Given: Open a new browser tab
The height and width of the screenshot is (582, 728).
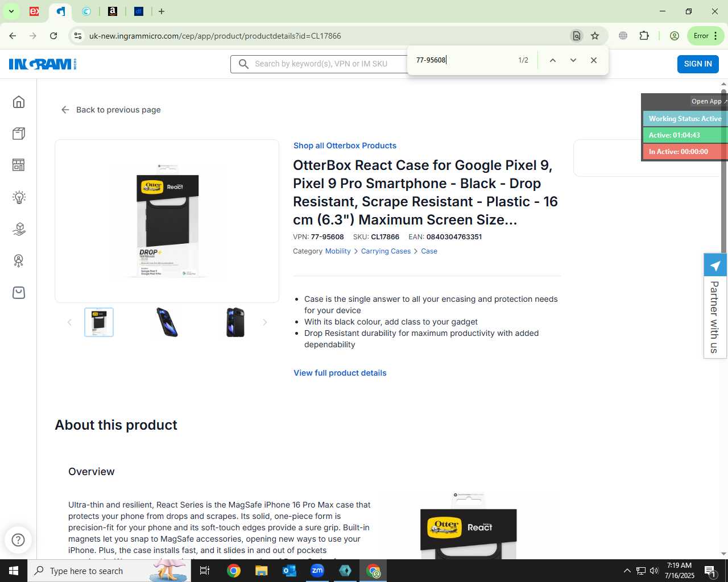Looking at the screenshot, I should tap(162, 11).
